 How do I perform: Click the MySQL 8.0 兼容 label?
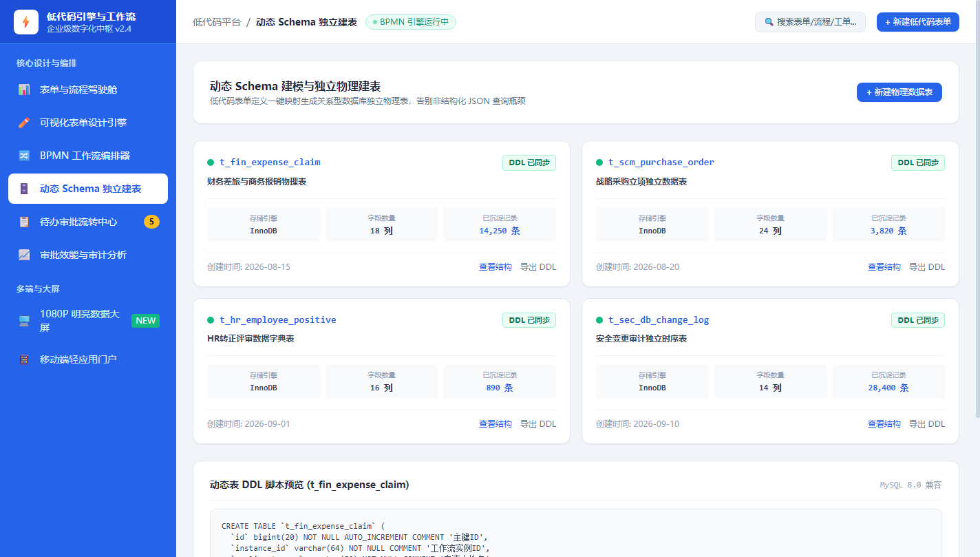[910, 485]
